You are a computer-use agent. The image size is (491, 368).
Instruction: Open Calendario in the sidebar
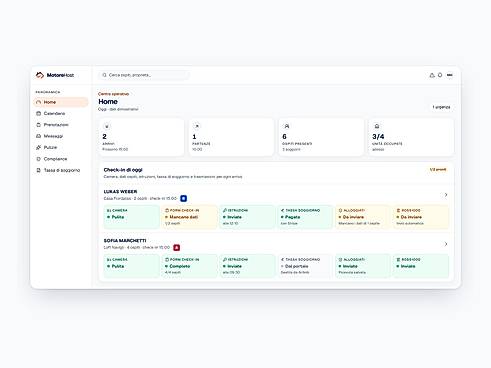(x=61, y=113)
